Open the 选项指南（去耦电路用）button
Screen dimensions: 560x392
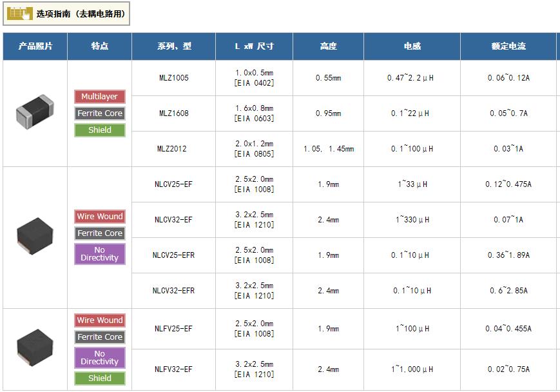(66, 14)
